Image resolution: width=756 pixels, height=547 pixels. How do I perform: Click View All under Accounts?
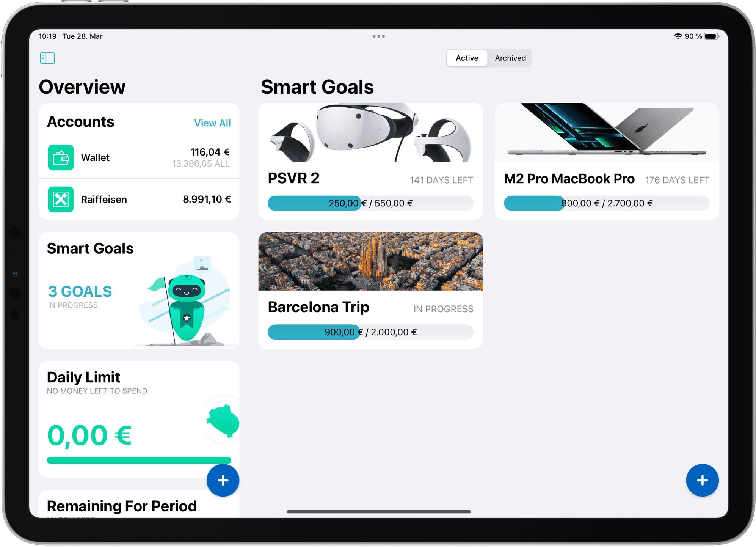coord(212,123)
